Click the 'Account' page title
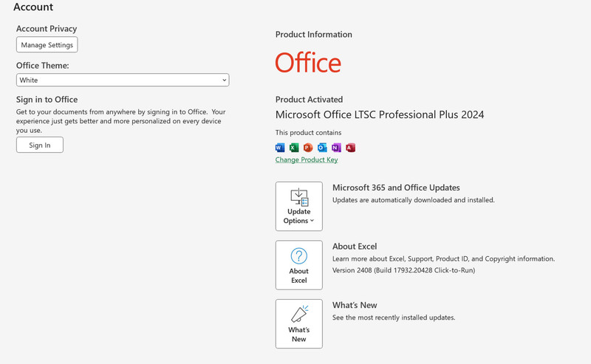This screenshot has height=364, width=591. tap(33, 7)
